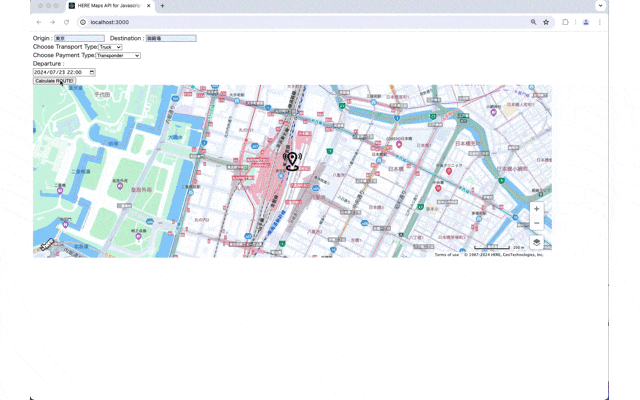Click the HERE logo on the map corner

click(x=47, y=244)
